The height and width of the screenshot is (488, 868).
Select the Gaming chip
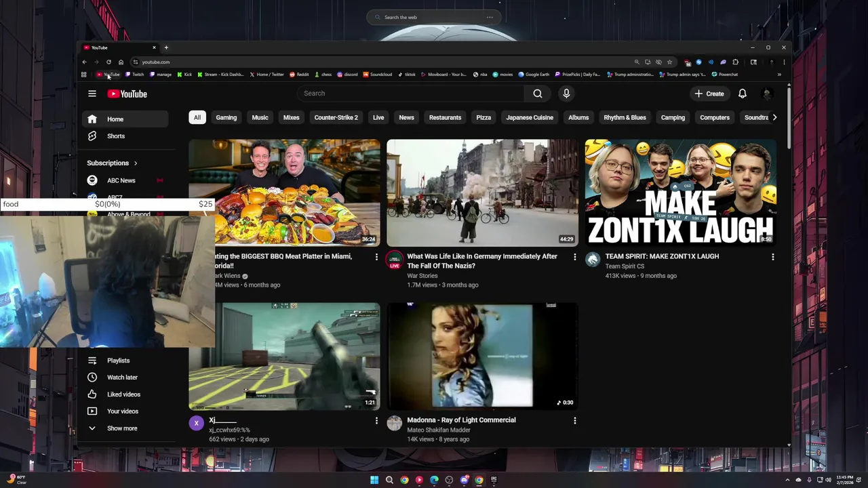pyautogui.click(x=226, y=117)
